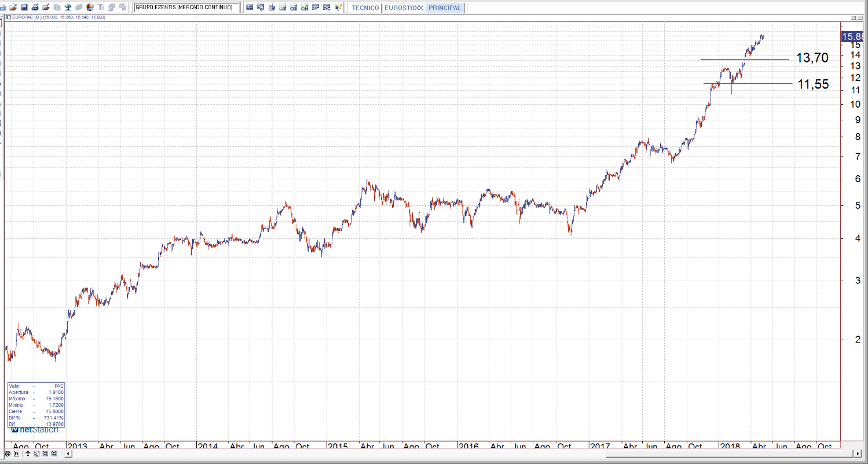Click the text tool 'T' icon
The height and width of the screenshot is (464, 868).
coord(101,8)
